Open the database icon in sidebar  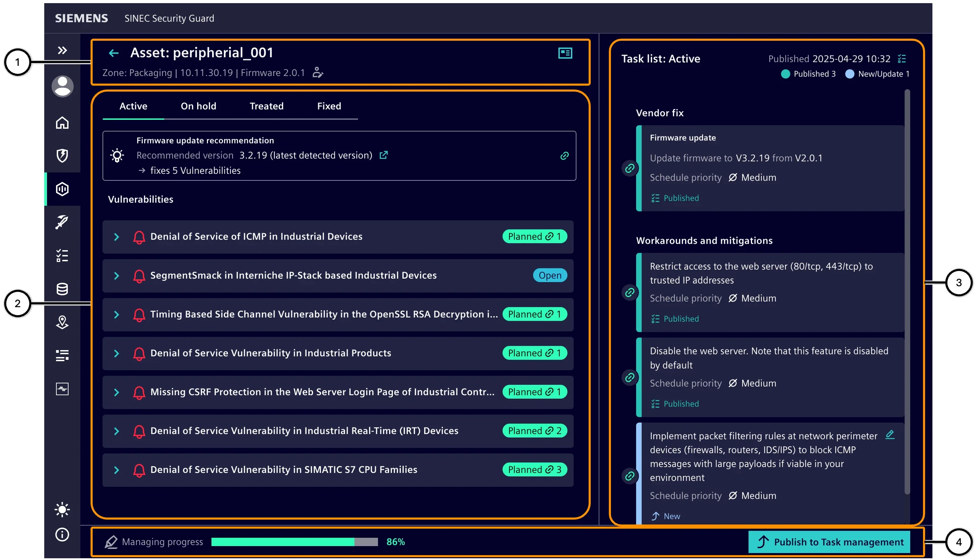62,289
